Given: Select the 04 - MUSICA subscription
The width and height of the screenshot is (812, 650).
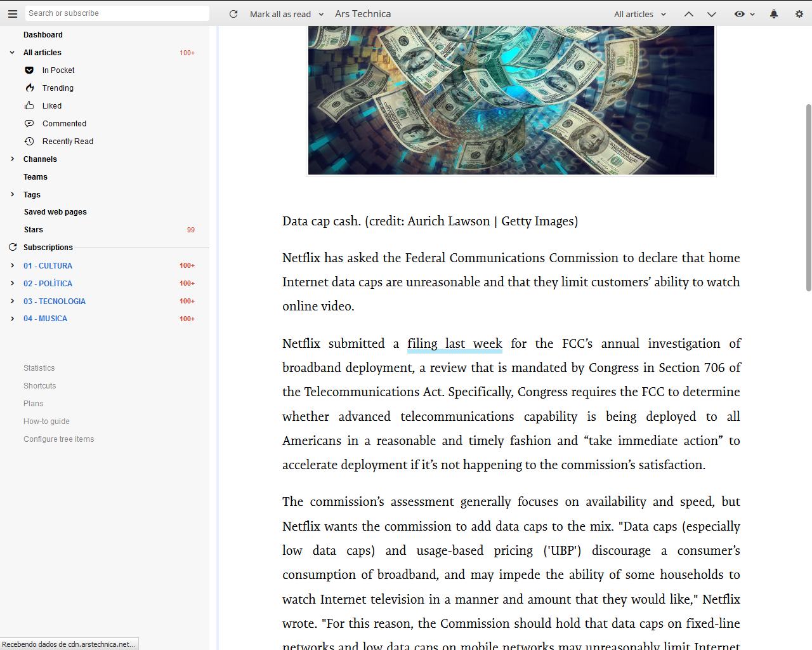Looking at the screenshot, I should tap(46, 319).
